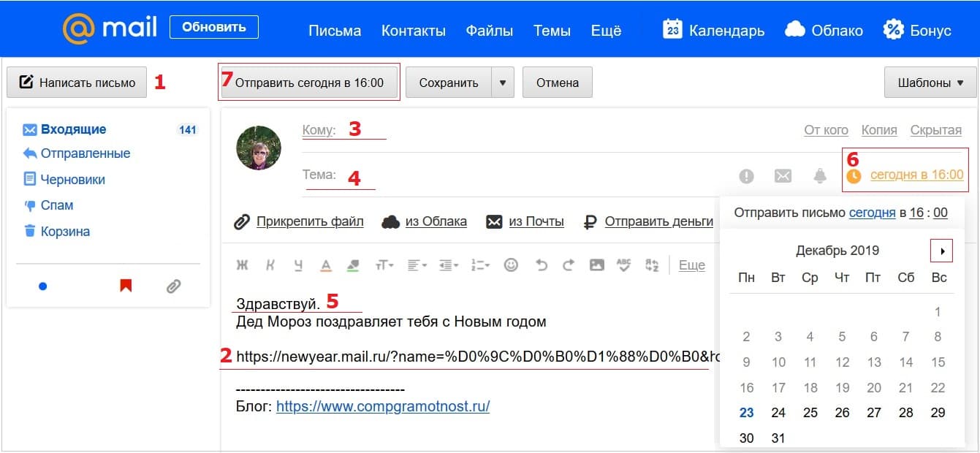Viewport: 980px width, 453px height.
Task: Open the text color picker
Action: 326,266
